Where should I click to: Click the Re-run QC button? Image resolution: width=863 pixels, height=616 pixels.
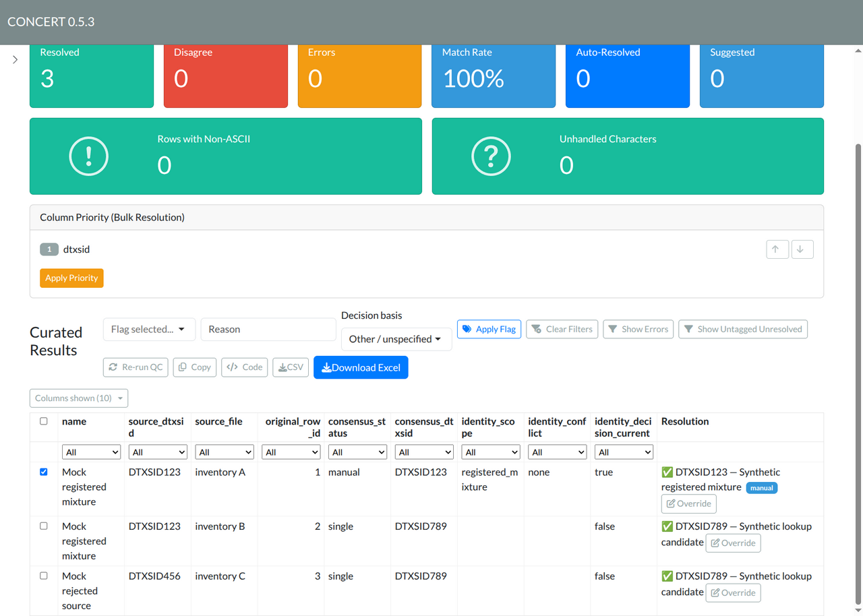(x=136, y=367)
